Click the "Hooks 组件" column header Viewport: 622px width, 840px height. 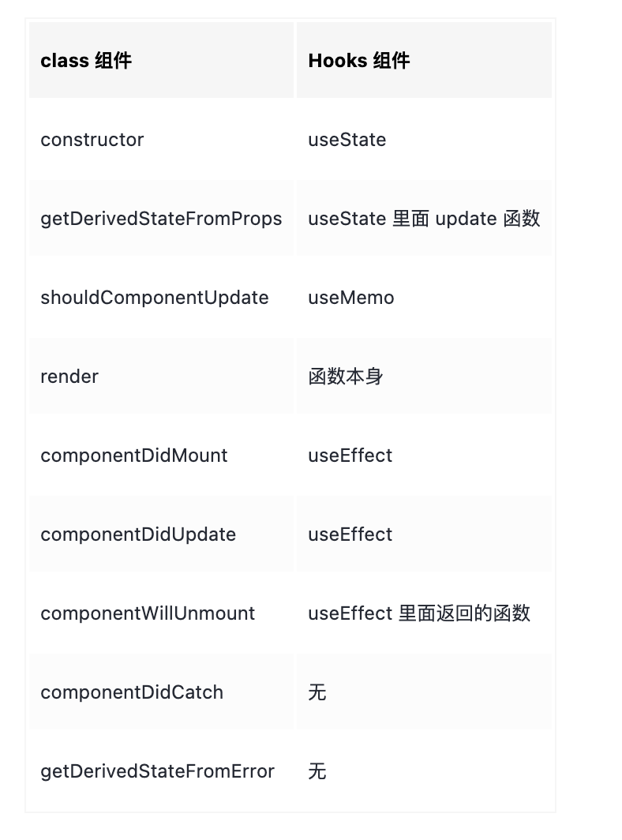(359, 61)
